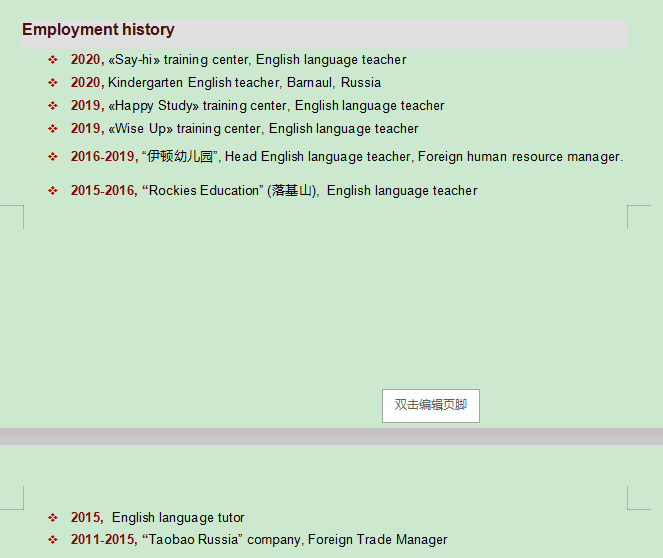Click the diamond bullet before «Say-hi» line
The height and width of the screenshot is (558, 663).
point(53,60)
